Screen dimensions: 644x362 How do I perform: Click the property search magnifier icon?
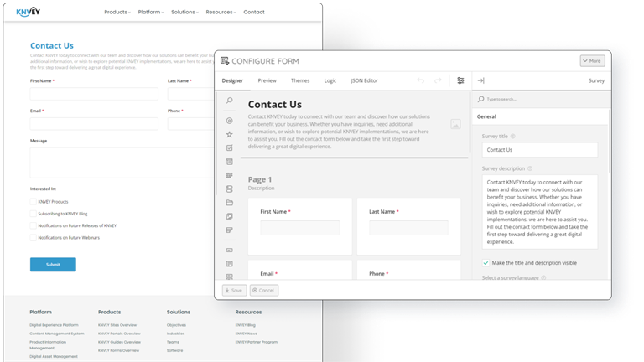point(481,99)
